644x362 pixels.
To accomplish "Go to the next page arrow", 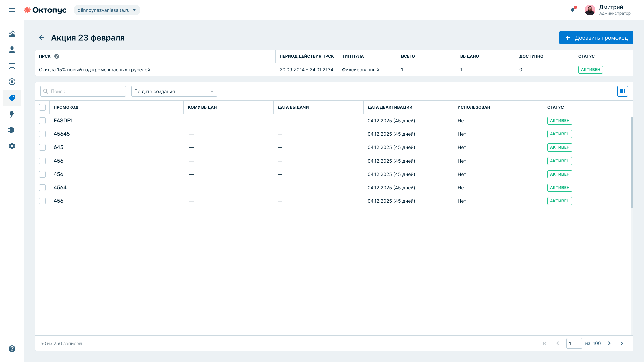I will [609, 343].
